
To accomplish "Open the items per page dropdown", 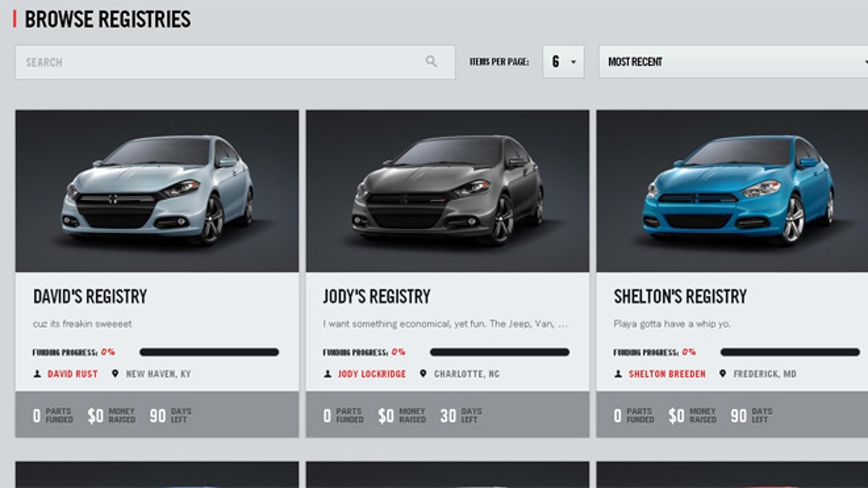I will pyautogui.click(x=563, y=62).
